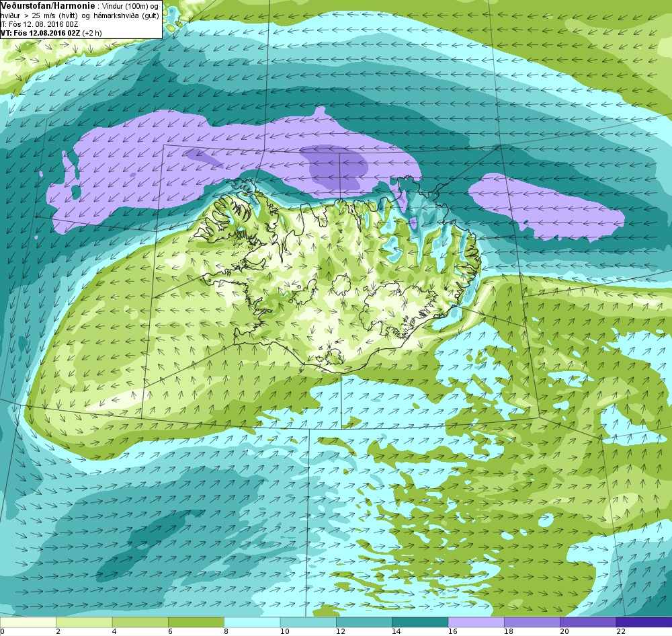
Task: Click the legend value '2'
Action: click(58, 631)
